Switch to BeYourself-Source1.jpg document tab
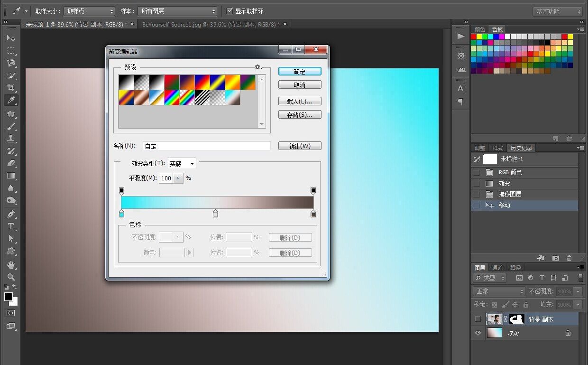The height and width of the screenshot is (365, 588). (211, 24)
